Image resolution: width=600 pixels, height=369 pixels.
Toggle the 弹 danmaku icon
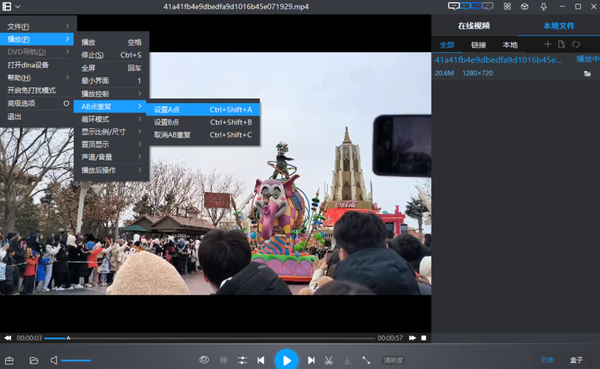tap(223, 361)
